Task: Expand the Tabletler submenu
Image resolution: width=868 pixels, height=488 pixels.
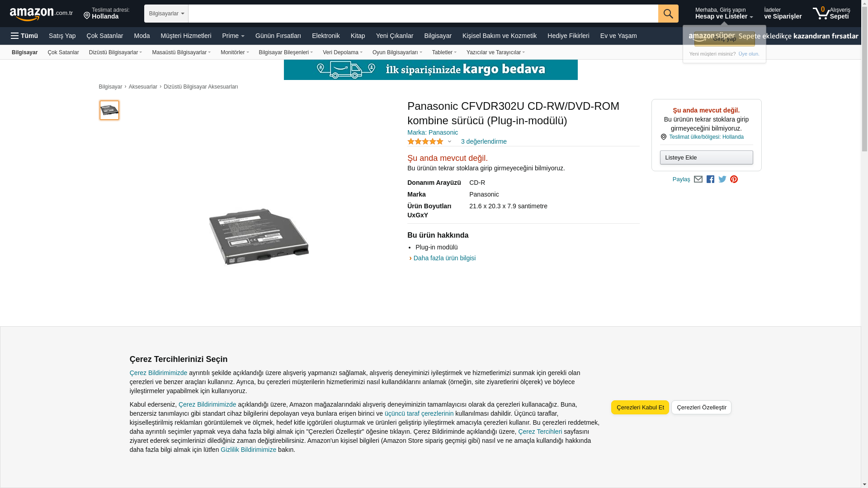Action: tap(444, 52)
